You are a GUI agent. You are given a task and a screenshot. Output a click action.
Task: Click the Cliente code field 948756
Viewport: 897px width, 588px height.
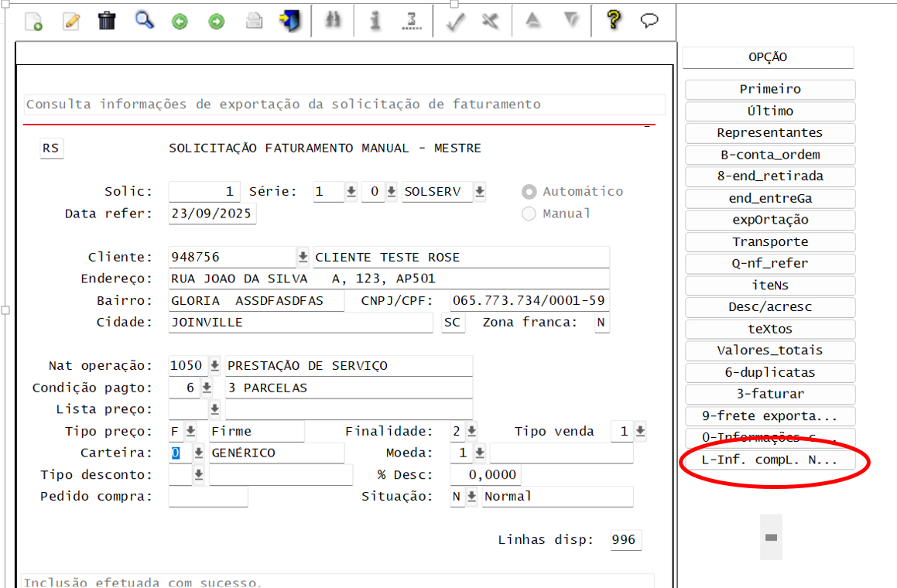tap(232, 258)
